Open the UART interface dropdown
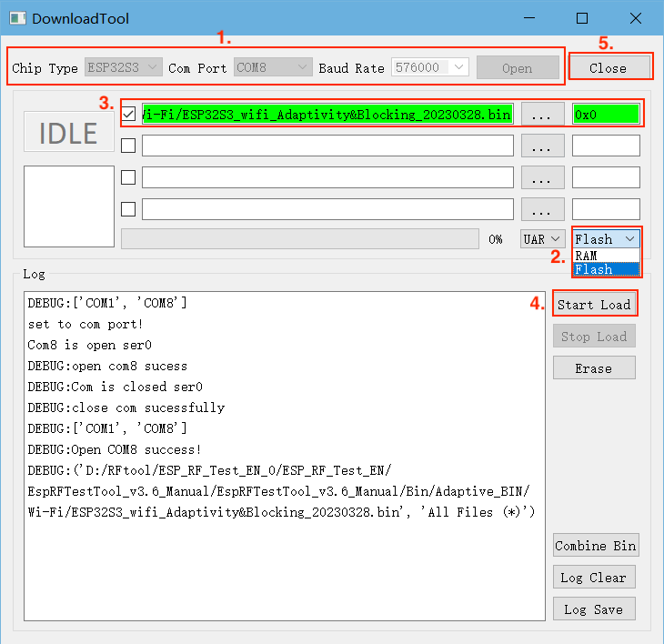 [542, 239]
